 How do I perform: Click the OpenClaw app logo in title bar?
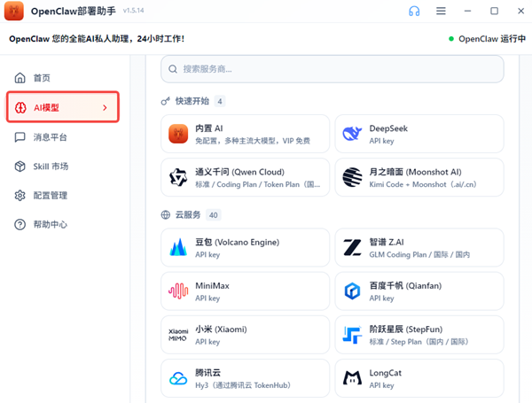[14, 11]
